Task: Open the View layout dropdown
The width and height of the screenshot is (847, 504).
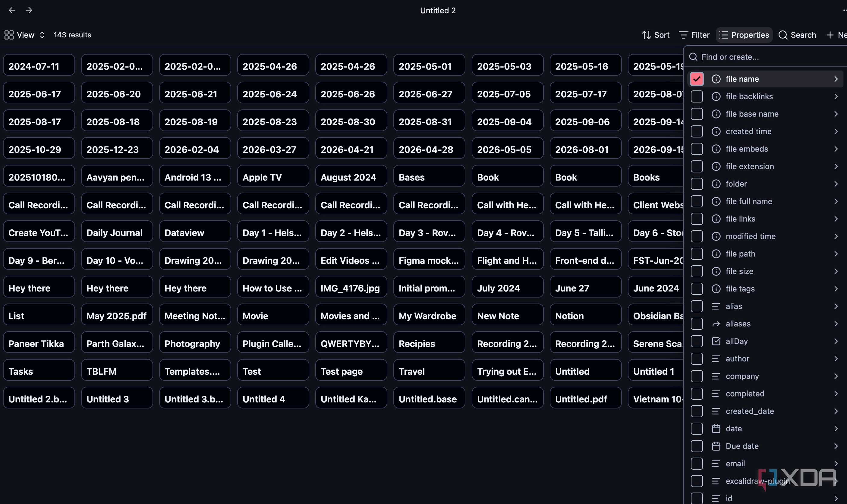Action: pos(24,35)
